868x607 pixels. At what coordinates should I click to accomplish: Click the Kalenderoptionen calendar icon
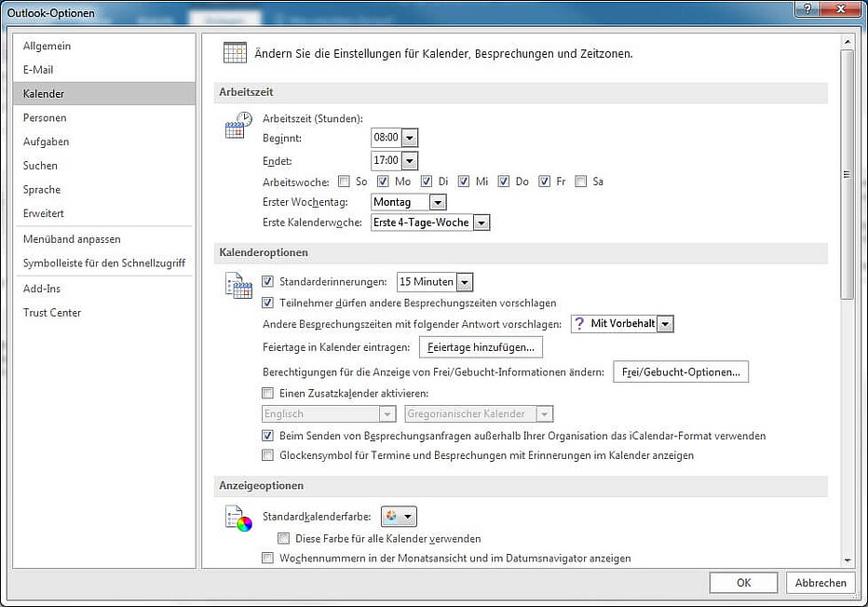tap(238, 286)
